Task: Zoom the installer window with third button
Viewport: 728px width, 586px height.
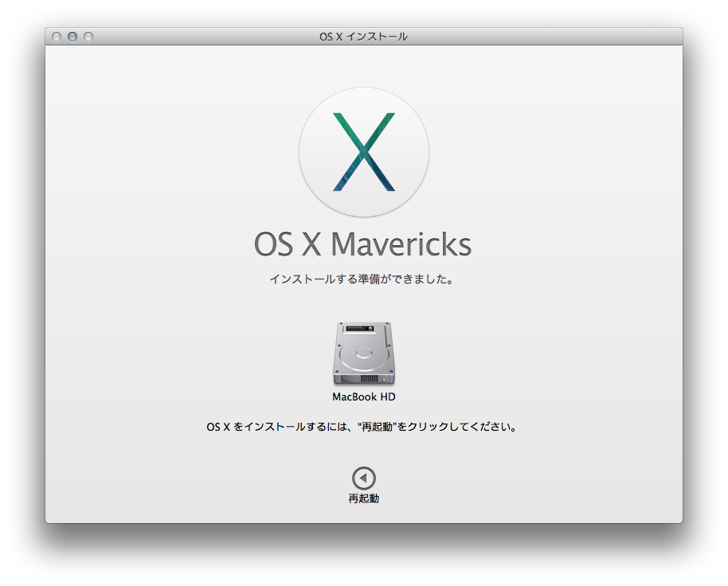Action: click(88, 37)
